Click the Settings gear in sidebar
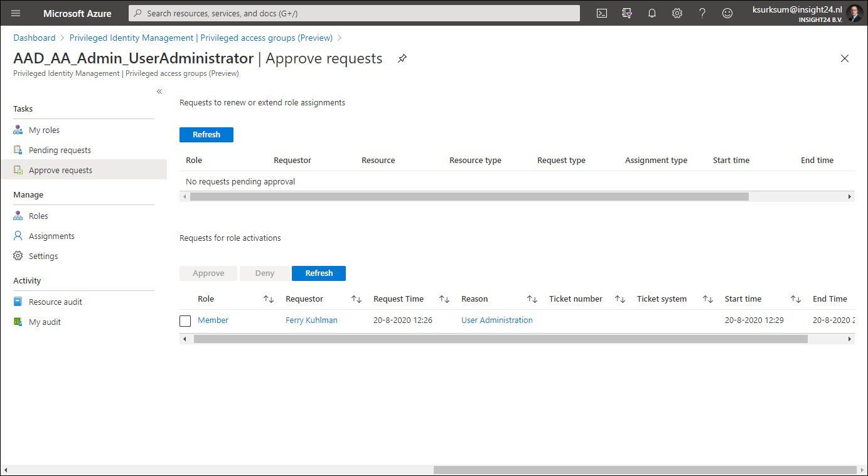 (18, 256)
